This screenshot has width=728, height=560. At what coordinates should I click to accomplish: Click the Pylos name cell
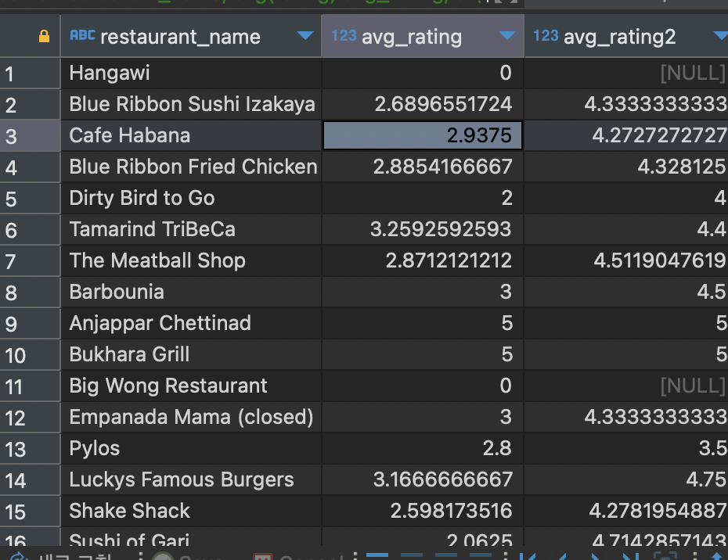pyautogui.click(x=191, y=449)
